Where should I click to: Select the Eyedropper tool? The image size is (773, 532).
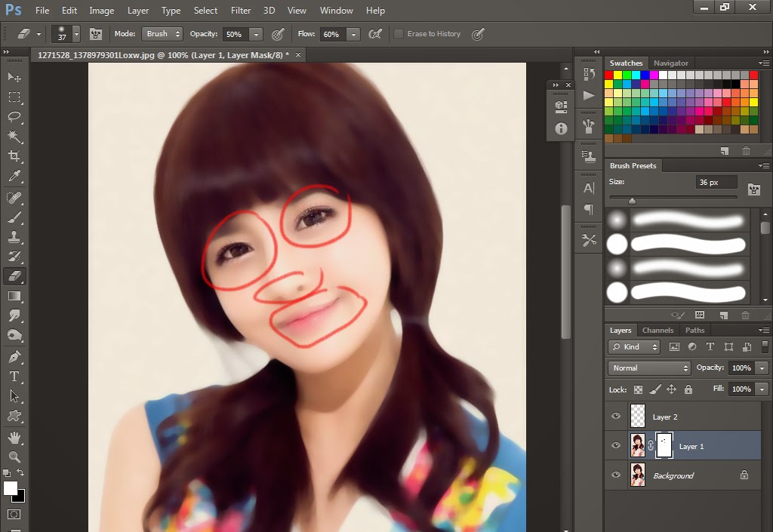[x=14, y=177]
